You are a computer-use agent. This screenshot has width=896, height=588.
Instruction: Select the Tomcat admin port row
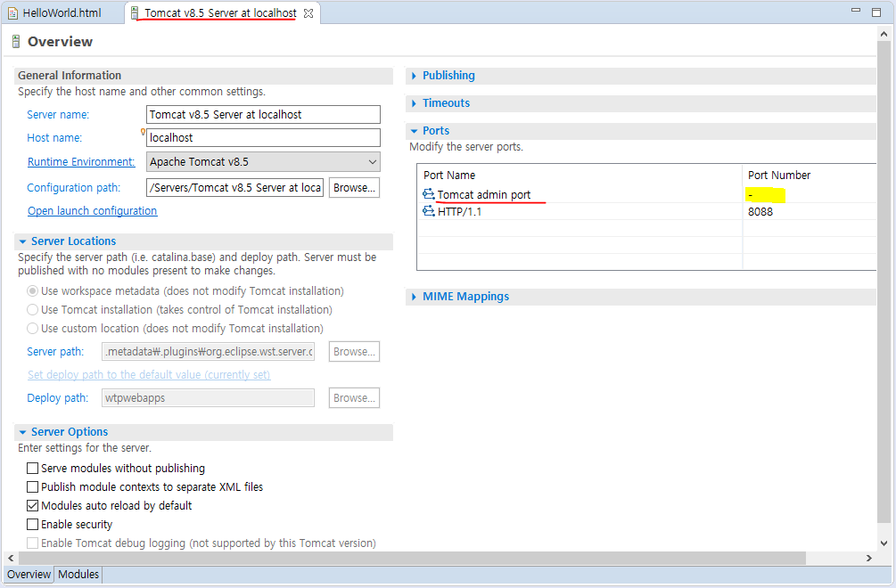pos(649,195)
